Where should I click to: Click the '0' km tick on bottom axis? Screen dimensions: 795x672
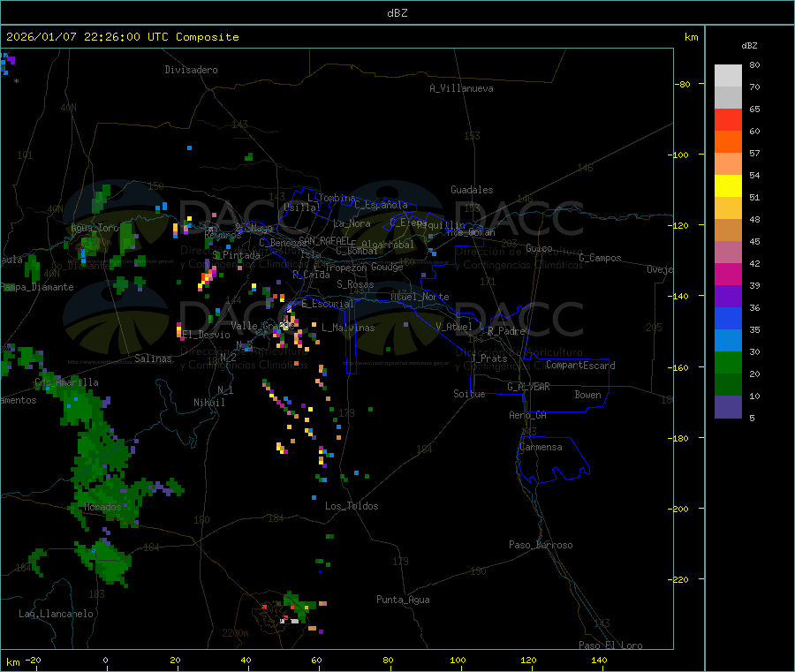(x=105, y=660)
